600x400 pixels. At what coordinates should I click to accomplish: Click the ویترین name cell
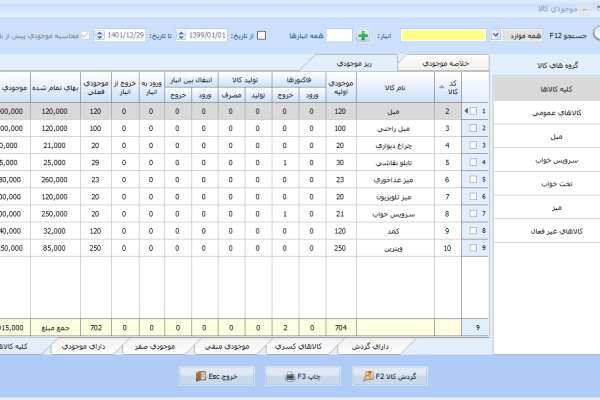tap(395, 248)
